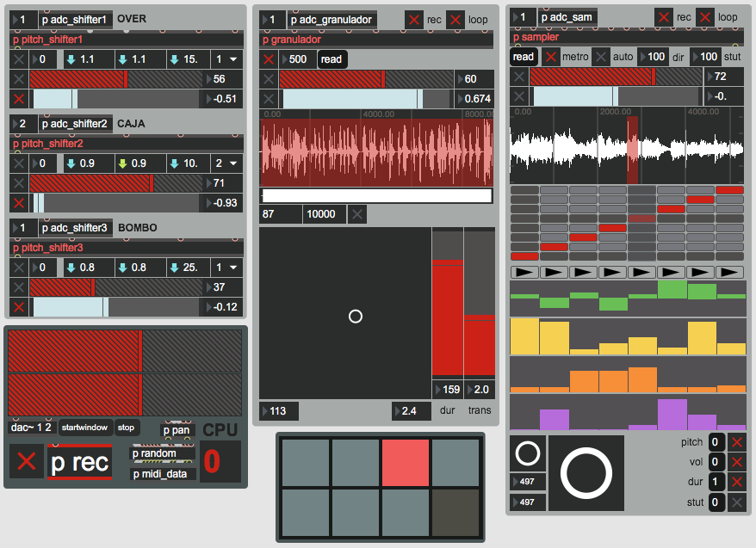Image resolution: width=756 pixels, height=548 pixels.
Task: Click the BOMBO label
Action: tap(138, 228)
